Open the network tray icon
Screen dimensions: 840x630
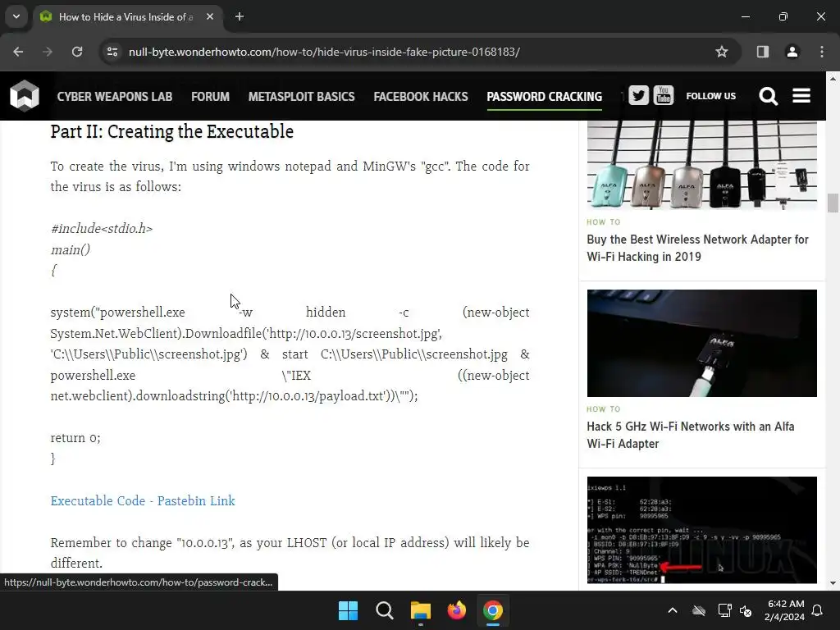point(724,610)
